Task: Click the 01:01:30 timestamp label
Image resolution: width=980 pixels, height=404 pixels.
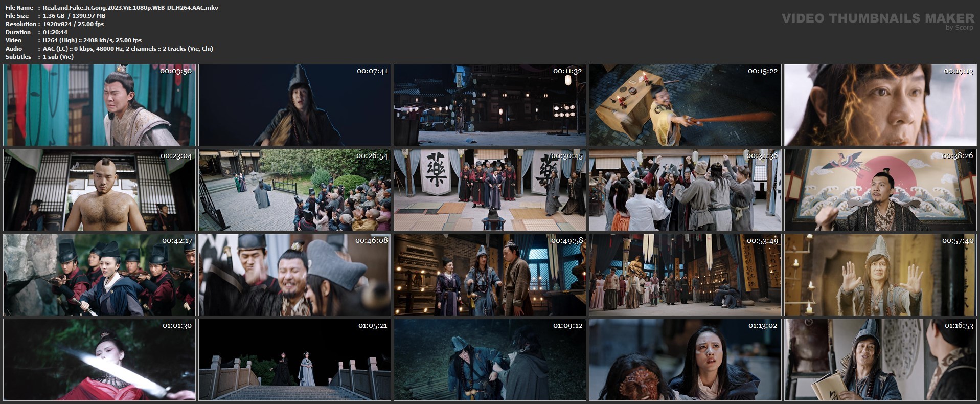Action: coord(177,326)
